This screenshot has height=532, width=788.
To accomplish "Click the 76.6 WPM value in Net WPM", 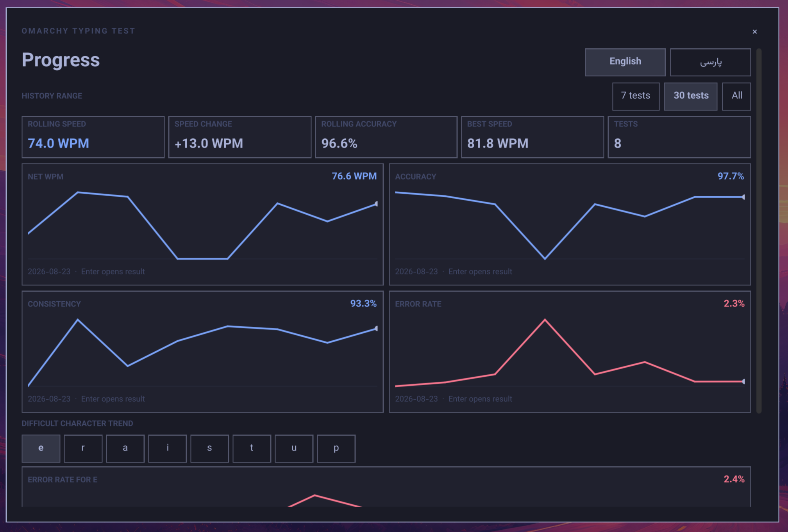I will pyautogui.click(x=354, y=176).
